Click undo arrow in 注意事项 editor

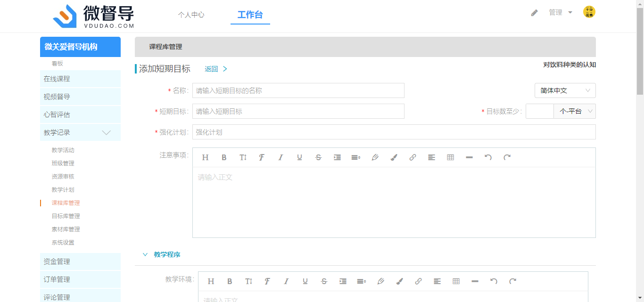point(488,157)
